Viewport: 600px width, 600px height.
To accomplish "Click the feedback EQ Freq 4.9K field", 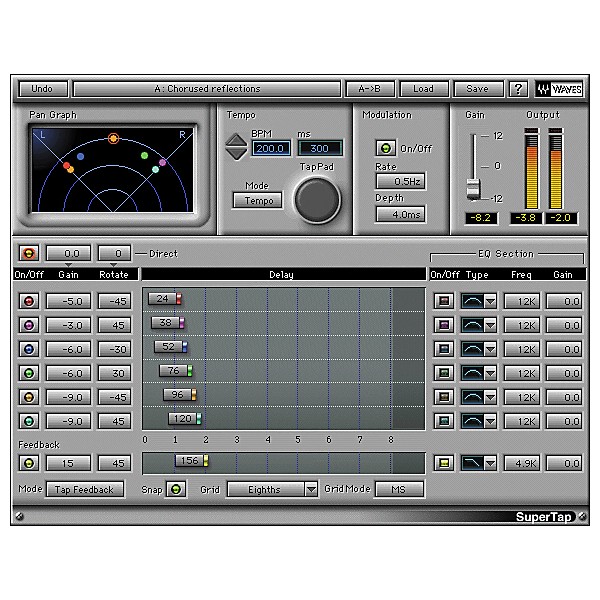I will pyautogui.click(x=522, y=463).
